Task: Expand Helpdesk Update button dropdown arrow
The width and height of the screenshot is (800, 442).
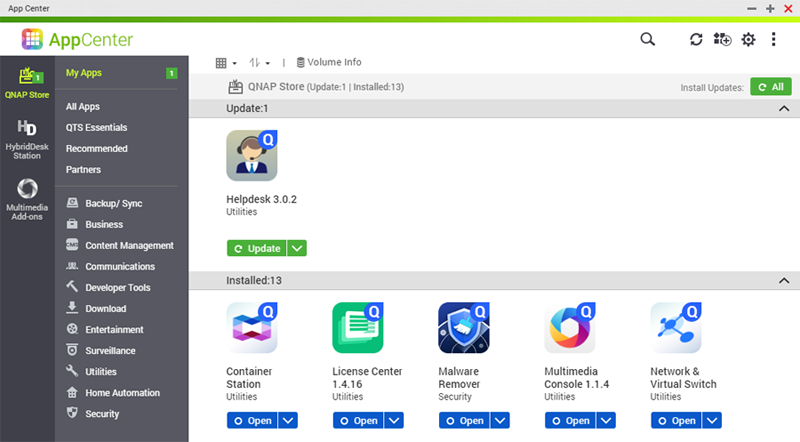Action: click(x=297, y=248)
